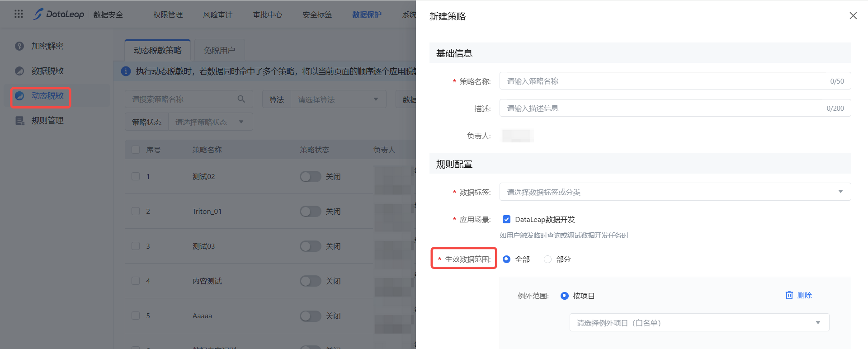Click the blue info icon in the notice
This screenshot has height=349, width=868.
[x=126, y=71]
